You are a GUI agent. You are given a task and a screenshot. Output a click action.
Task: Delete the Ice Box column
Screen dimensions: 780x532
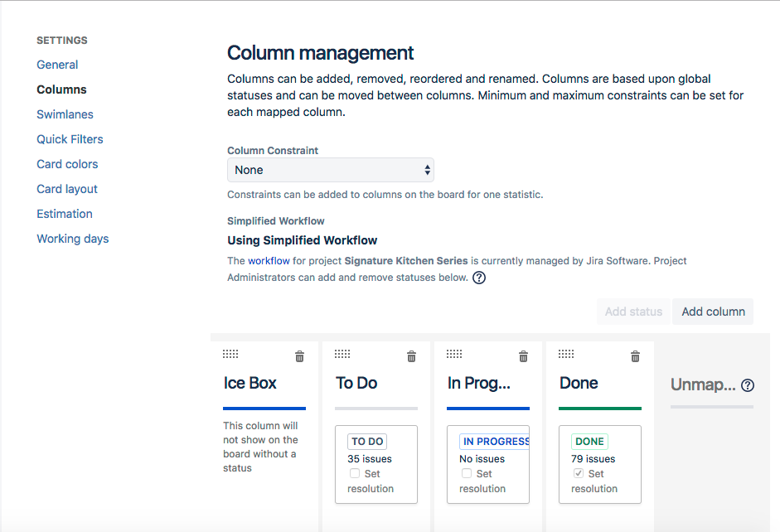(299, 356)
